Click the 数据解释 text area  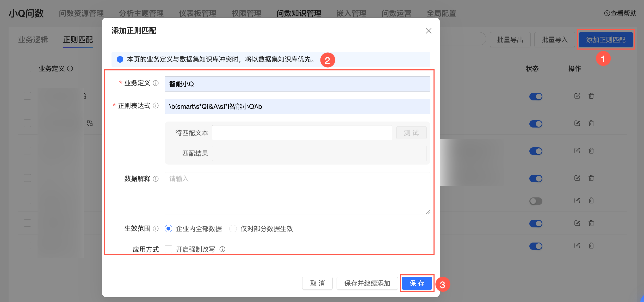tap(297, 193)
